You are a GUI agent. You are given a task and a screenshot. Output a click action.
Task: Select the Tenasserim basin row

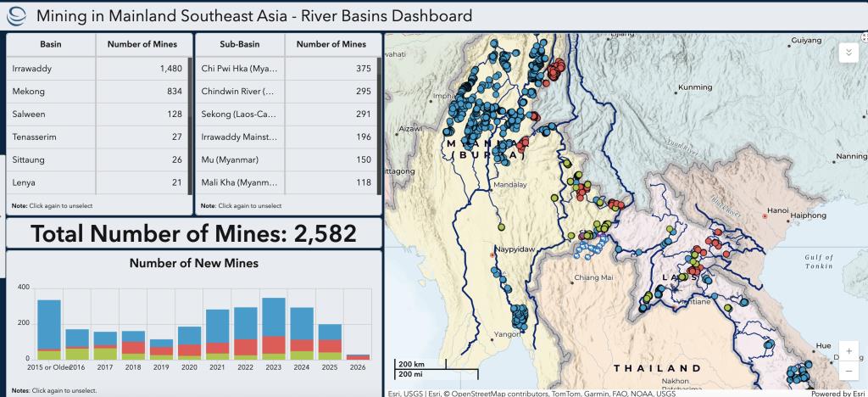click(97, 137)
